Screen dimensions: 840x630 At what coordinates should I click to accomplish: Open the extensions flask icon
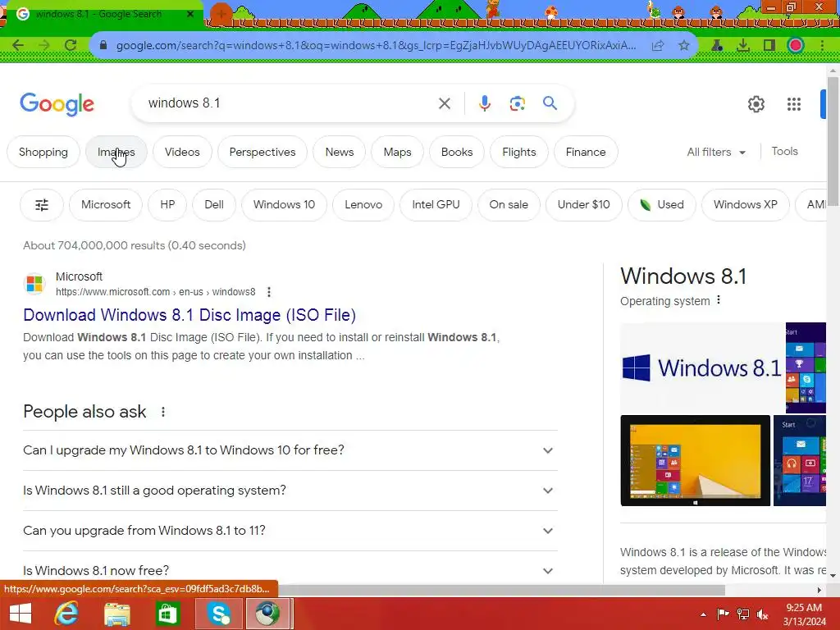pos(717,46)
